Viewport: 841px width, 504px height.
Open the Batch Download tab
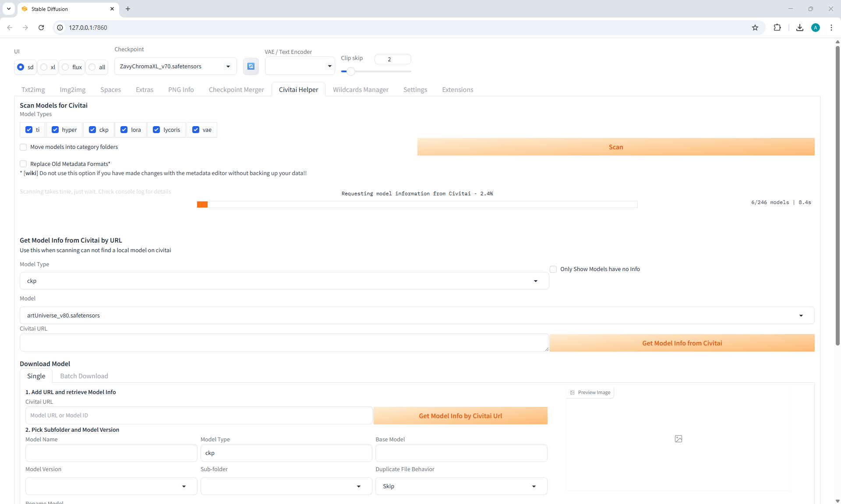84,376
